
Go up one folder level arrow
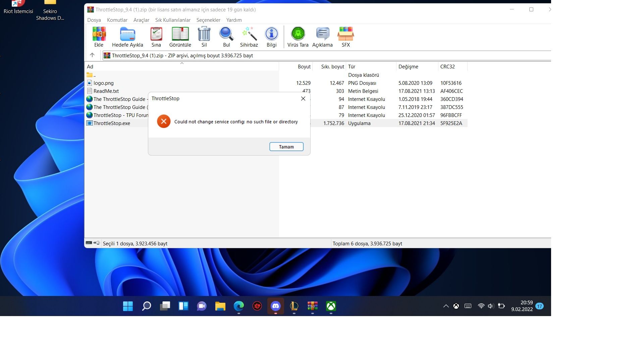(x=92, y=55)
